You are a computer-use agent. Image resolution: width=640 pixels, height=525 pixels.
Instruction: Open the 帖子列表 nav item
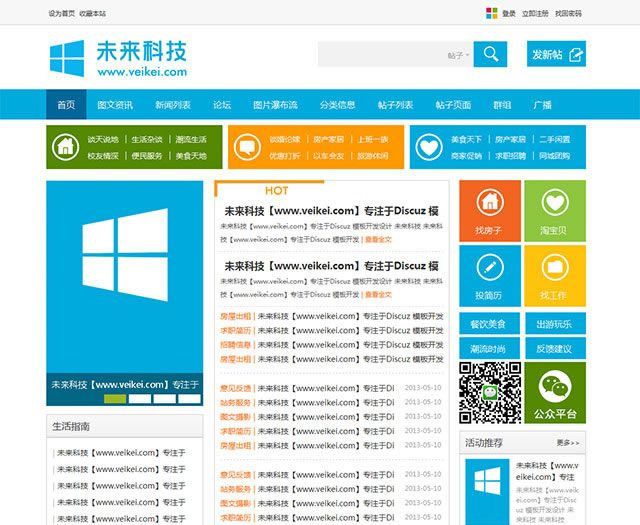pyautogui.click(x=395, y=105)
